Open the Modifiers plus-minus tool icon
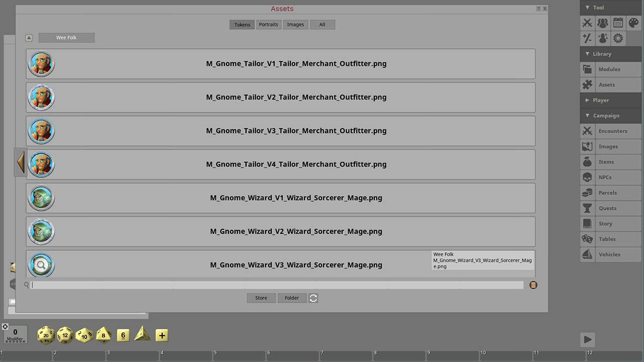This screenshot has width=644, height=362. [x=587, y=38]
